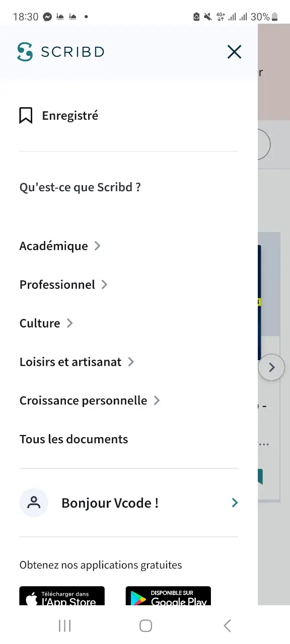Open the Bonjour Vcode account arrow
The width and height of the screenshot is (290, 644).
click(x=235, y=503)
